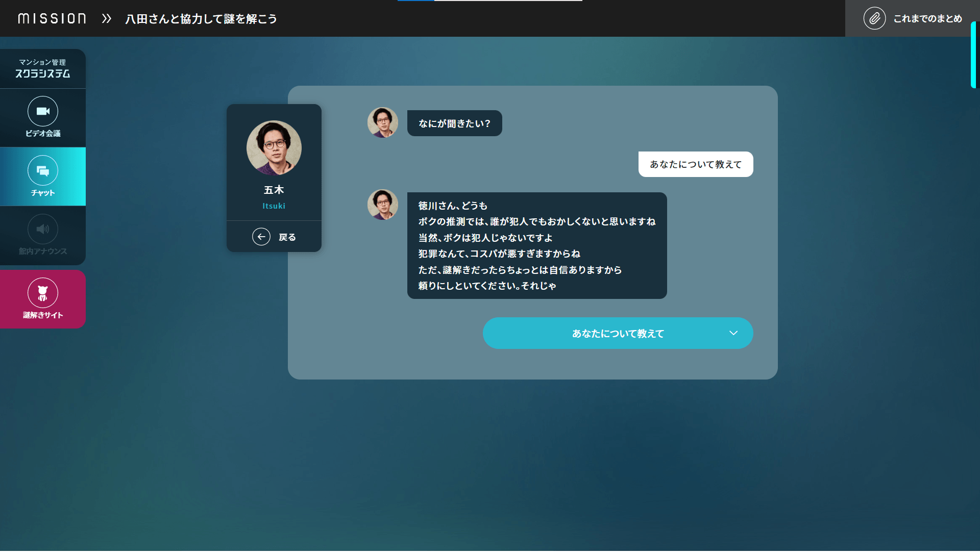This screenshot has width=980, height=555.
Task: Click the paperclip icon in header
Action: click(874, 18)
